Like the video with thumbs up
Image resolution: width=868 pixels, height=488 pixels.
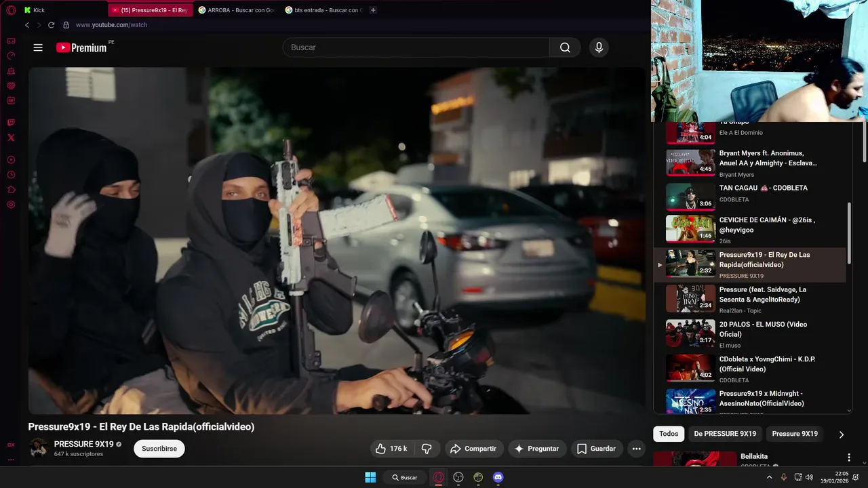point(391,449)
